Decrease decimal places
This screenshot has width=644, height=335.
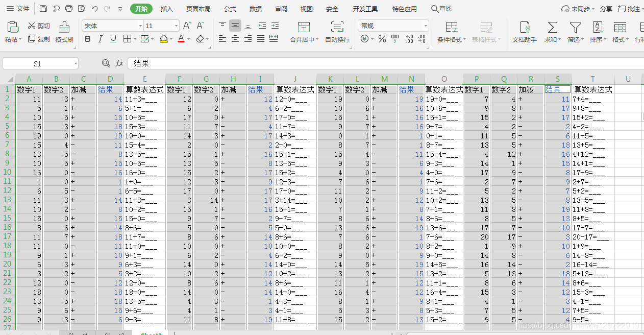(x=422, y=39)
